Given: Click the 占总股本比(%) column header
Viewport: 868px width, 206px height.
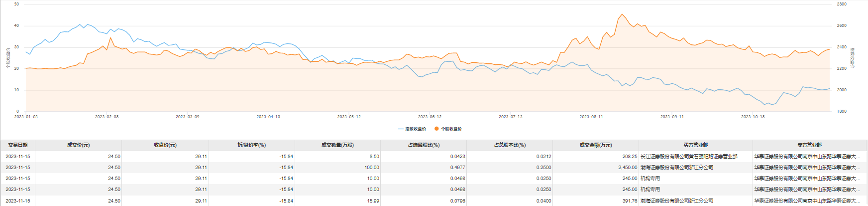Looking at the screenshot, I should click(x=510, y=145).
